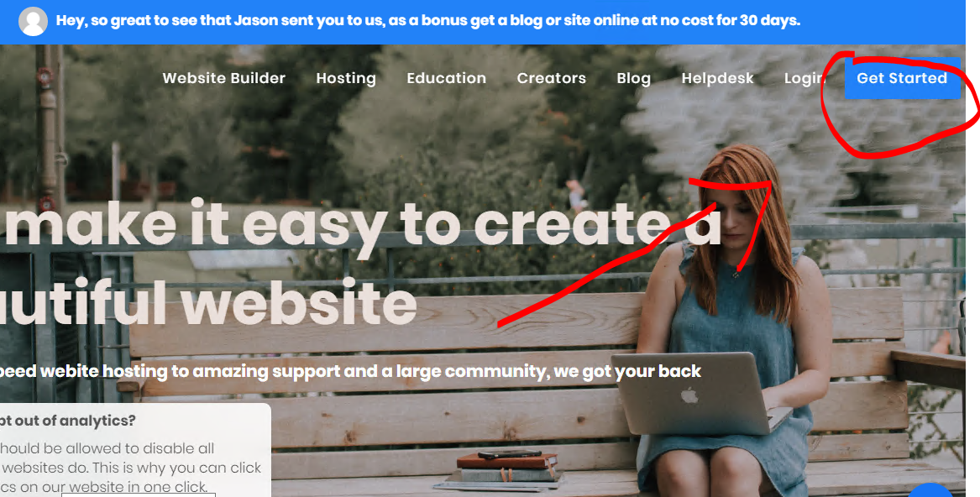980x497 pixels.
Task: Open the Education section
Action: tap(446, 78)
